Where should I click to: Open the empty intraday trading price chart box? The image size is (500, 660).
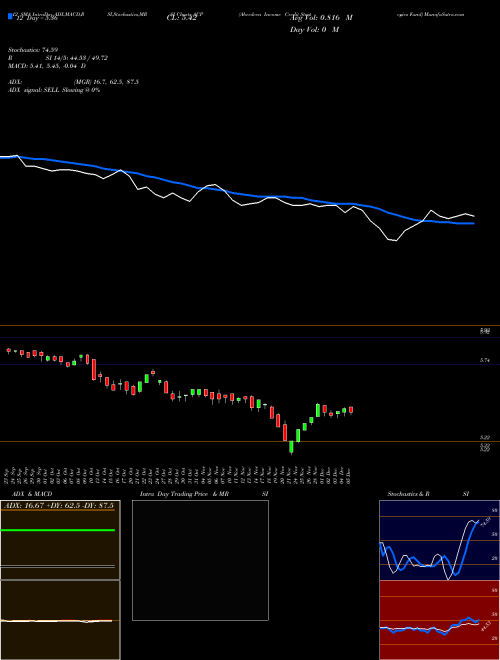pyautogui.click(x=200, y=560)
